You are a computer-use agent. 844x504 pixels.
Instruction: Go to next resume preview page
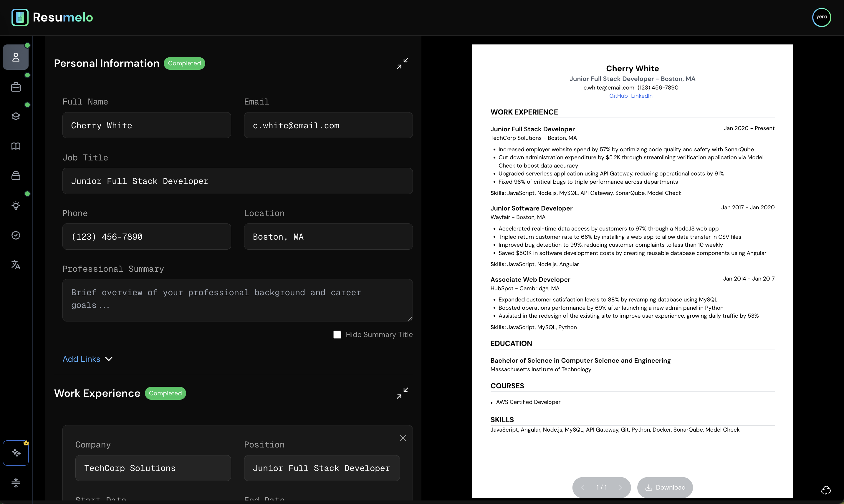pyautogui.click(x=620, y=487)
